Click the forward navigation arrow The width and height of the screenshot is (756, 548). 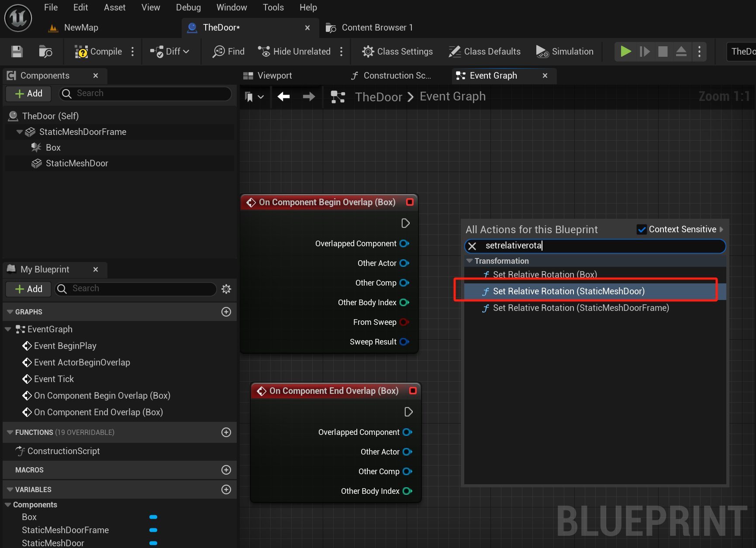point(309,97)
